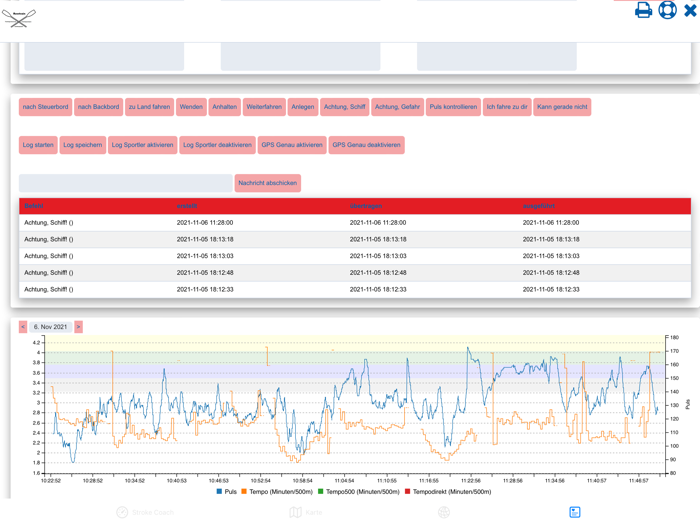Image resolution: width=700 pixels, height=525 pixels.
Task: Select the blue document tab icon
Action: point(575,512)
